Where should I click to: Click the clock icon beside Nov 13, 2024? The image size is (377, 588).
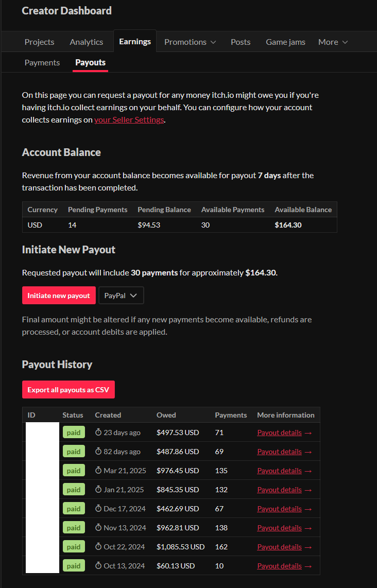point(98,527)
